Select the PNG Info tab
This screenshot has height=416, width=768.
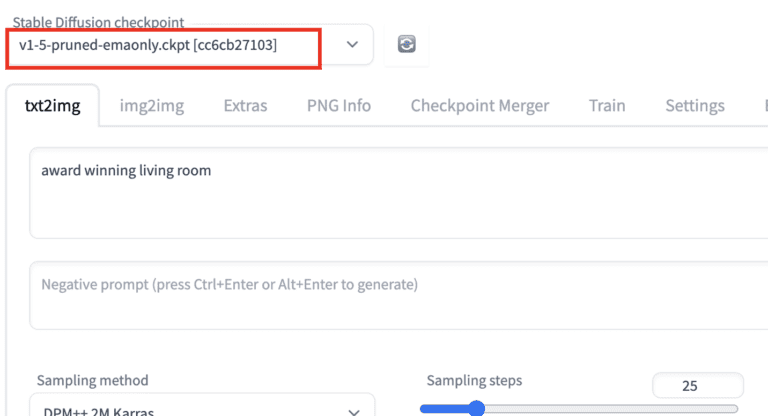click(x=338, y=105)
